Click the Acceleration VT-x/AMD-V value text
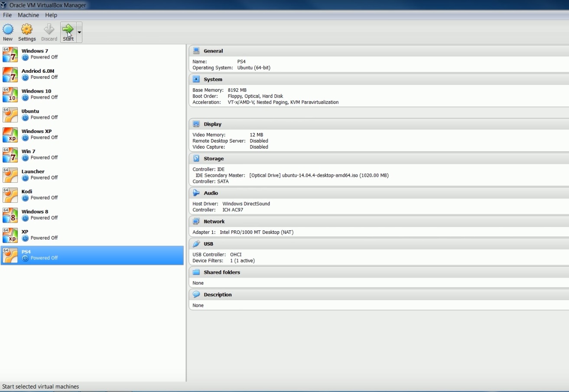569x392 pixels. click(x=283, y=103)
